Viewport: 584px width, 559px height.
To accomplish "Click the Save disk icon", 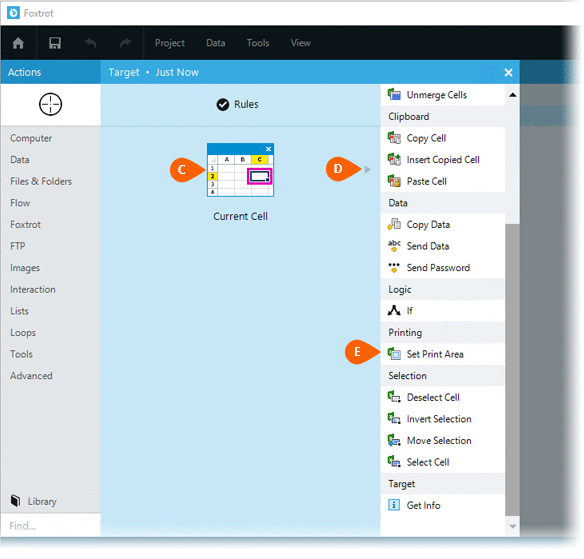I will [55, 43].
